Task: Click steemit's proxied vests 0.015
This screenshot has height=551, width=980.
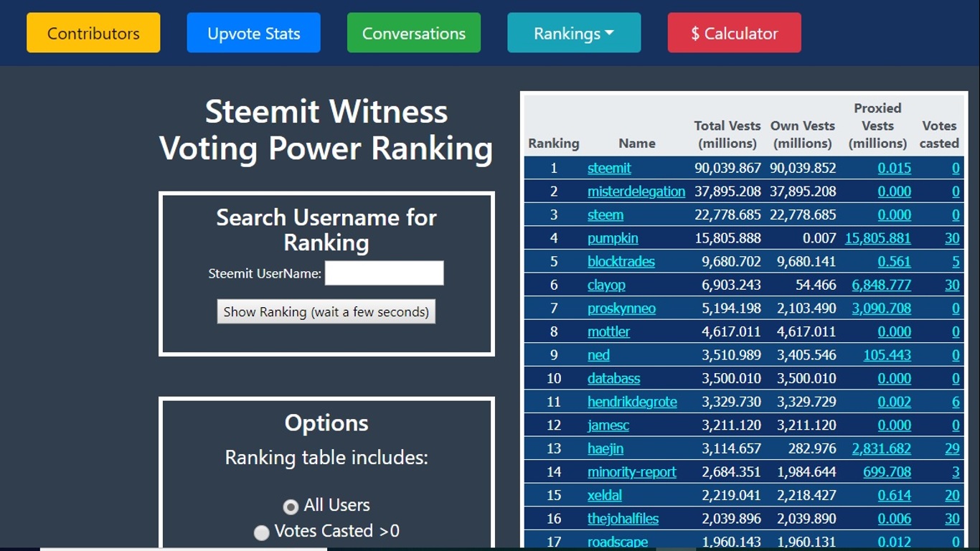Action: [895, 168]
